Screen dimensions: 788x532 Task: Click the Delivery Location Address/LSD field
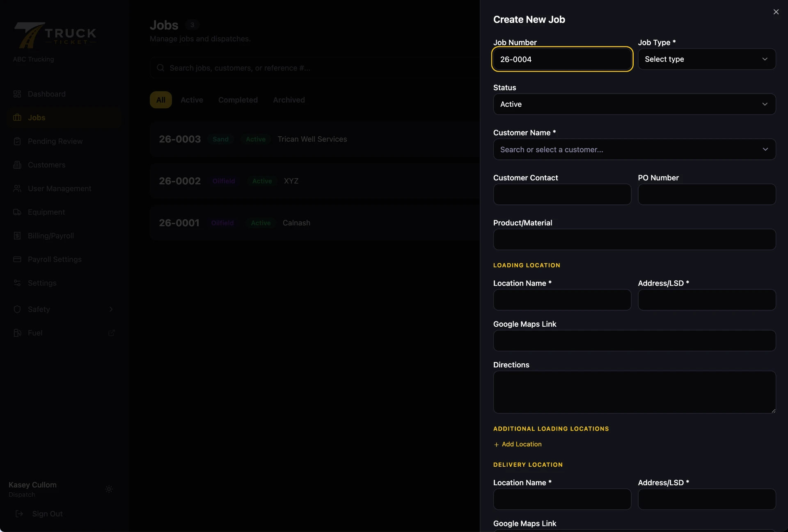[x=707, y=500]
